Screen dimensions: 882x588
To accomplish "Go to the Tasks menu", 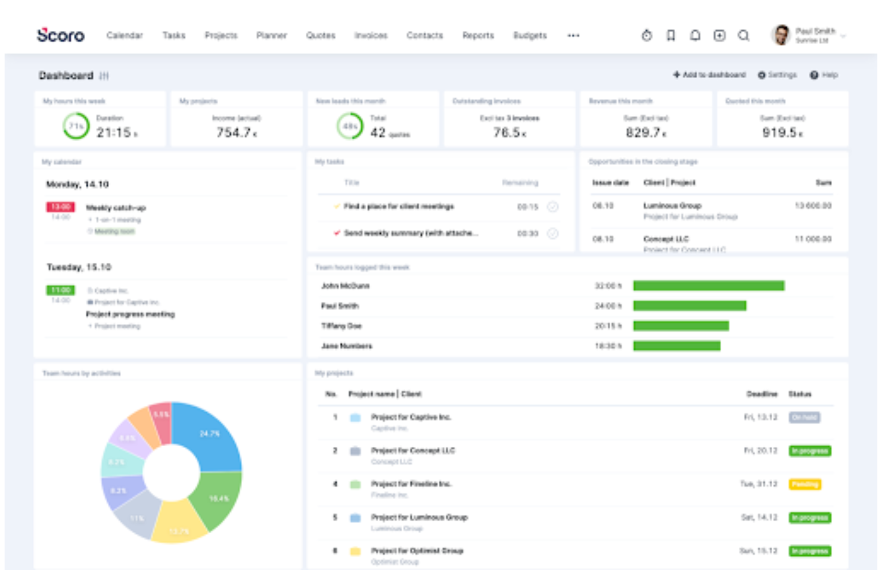I will pos(174,36).
